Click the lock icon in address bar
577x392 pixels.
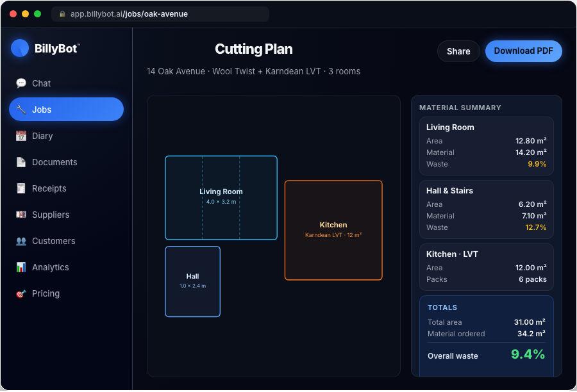tap(63, 14)
